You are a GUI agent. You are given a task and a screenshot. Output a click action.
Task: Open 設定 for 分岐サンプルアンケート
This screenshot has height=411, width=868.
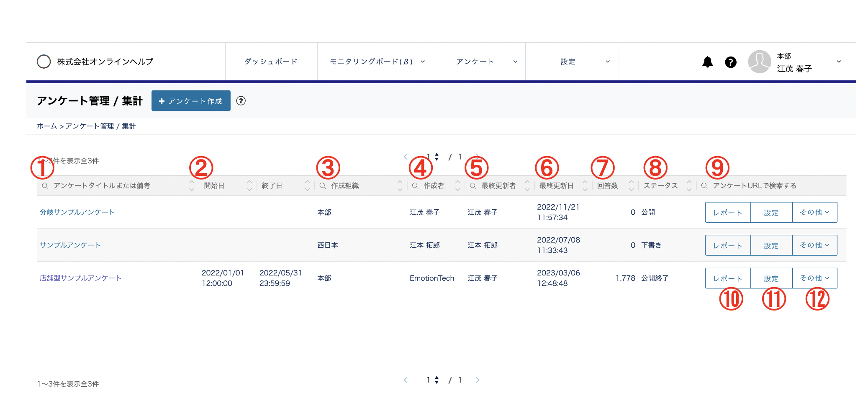[771, 212]
